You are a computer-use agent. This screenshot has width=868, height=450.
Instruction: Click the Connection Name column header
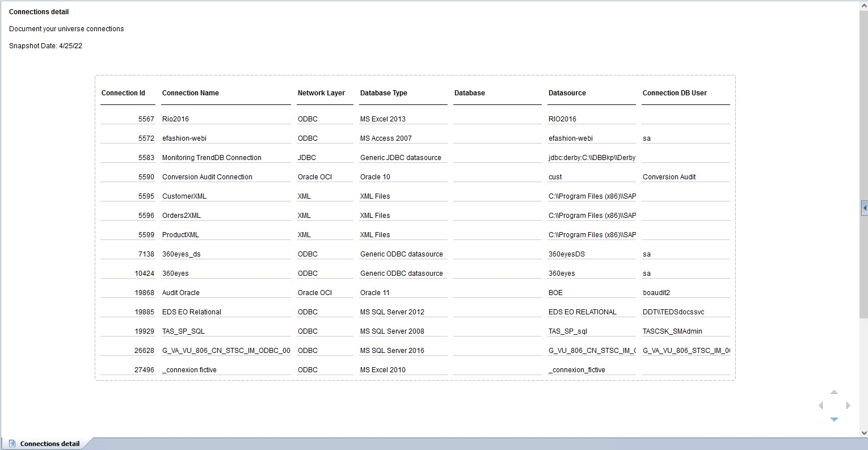(x=191, y=93)
